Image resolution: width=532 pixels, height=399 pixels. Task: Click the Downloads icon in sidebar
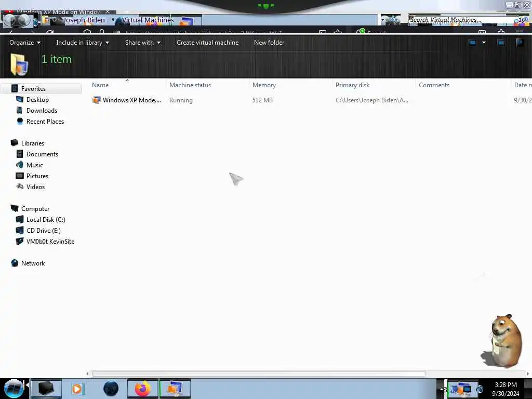coord(19,110)
